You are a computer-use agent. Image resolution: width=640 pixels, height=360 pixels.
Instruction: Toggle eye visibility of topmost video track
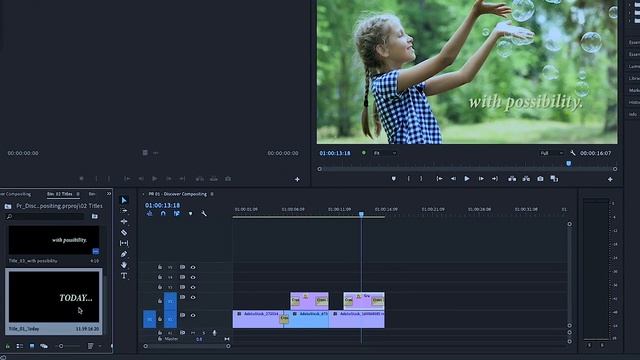pyautogui.click(x=193, y=267)
